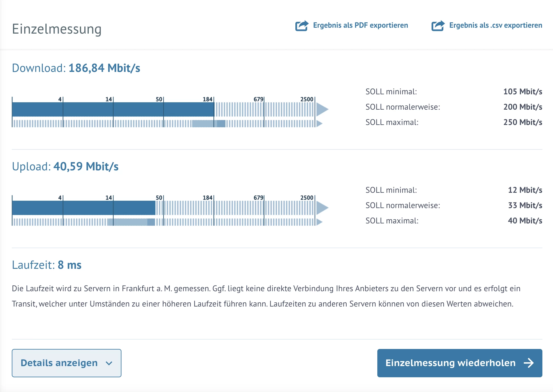This screenshot has width=553, height=392.
Task: Click the Download value 186,84 Mbit/s
Action: coord(104,68)
